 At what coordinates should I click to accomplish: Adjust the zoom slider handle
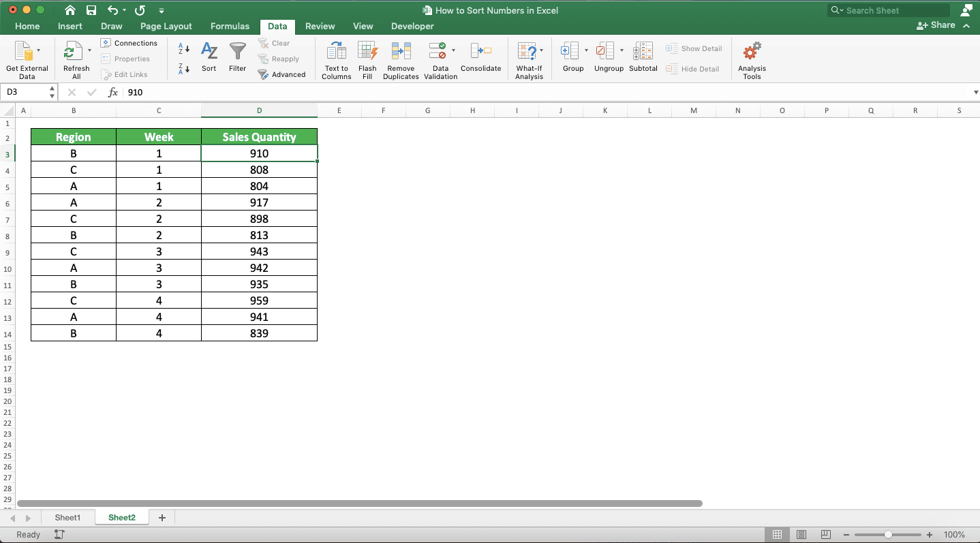pos(888,535)
